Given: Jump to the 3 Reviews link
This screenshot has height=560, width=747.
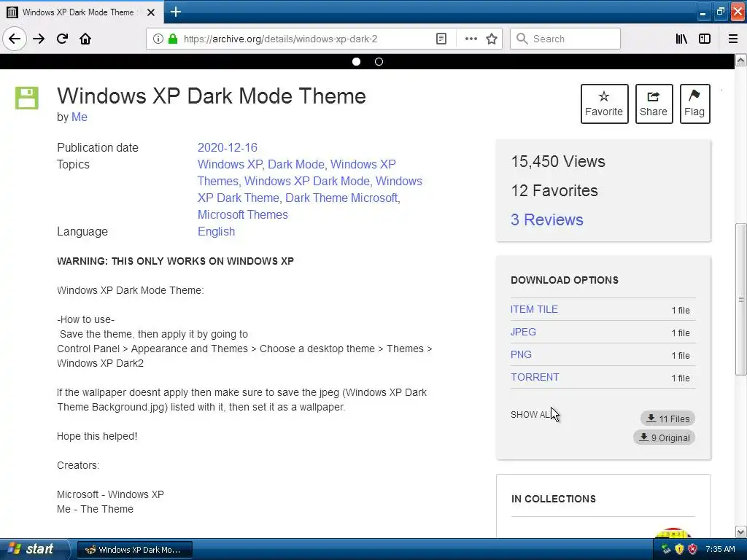Looking at the screenshot, I should pyautogui.click(x=547, y=219).
